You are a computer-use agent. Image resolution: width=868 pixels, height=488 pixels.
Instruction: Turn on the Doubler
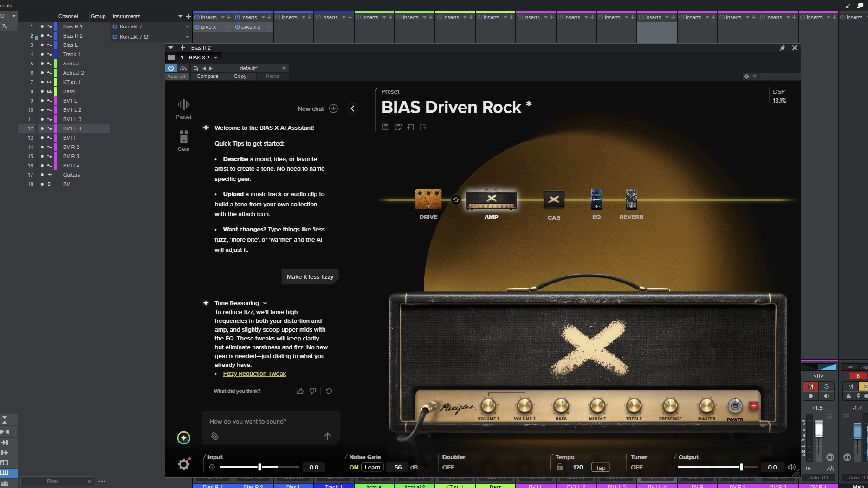click(x=448, y=467)
